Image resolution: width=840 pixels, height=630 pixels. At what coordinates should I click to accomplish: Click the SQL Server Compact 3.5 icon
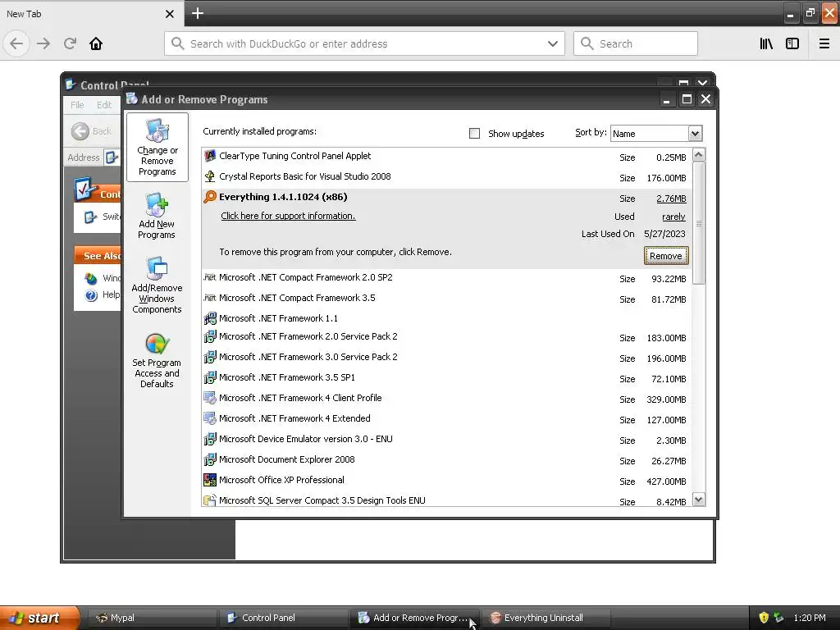coord(210,500)
